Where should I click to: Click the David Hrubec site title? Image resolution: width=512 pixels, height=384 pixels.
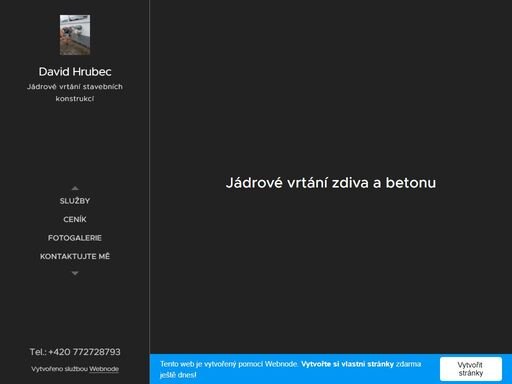point(75,72)
